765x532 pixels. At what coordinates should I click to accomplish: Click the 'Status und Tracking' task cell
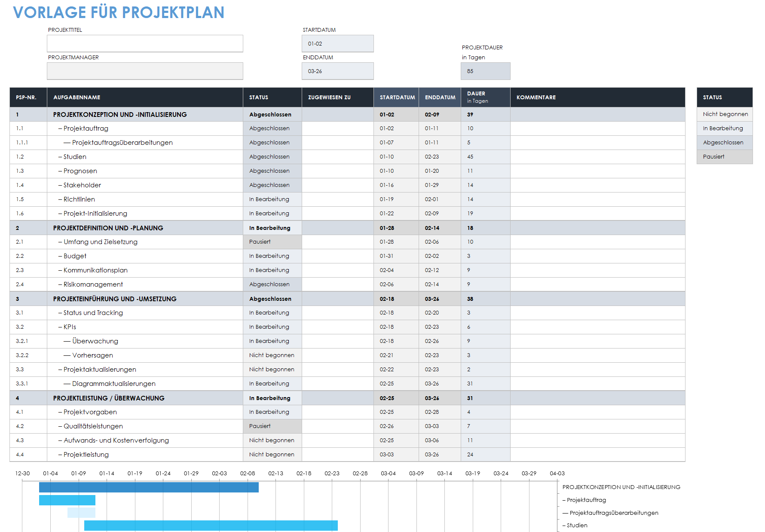click(145, 313)
